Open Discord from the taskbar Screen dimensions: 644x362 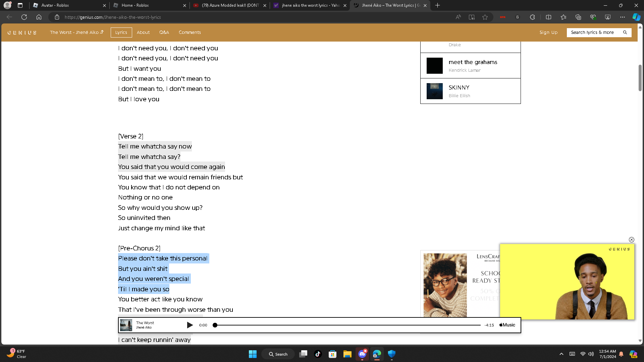[362, 354]
